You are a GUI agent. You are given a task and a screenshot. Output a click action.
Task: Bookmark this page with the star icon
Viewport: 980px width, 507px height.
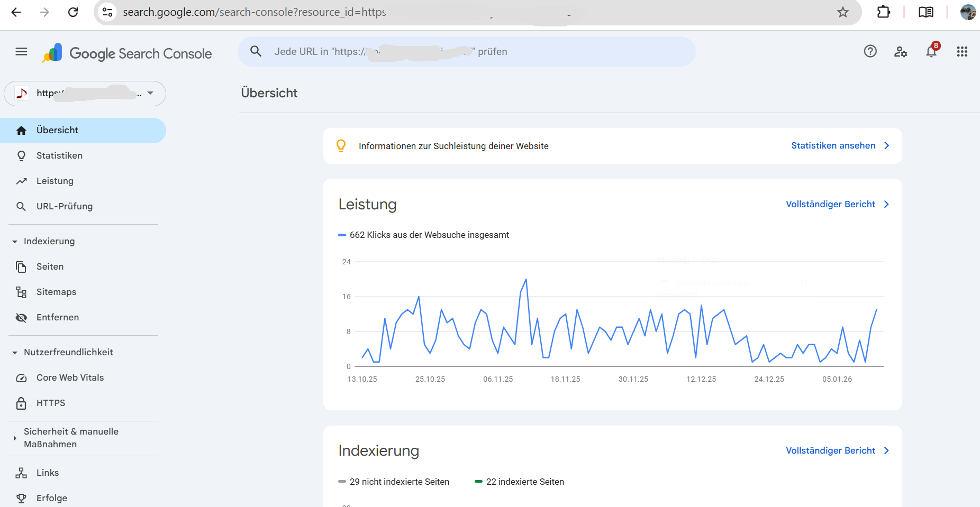tap(842, 12)
